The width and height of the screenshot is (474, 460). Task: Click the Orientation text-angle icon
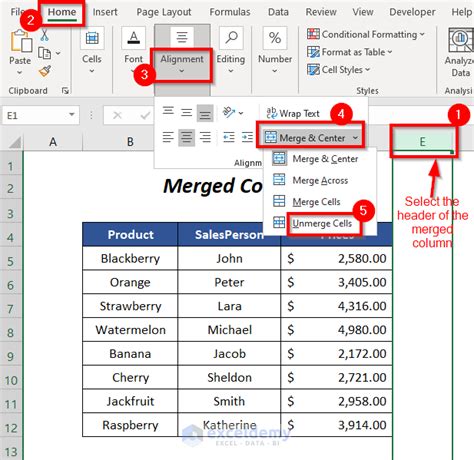[229, 112]
